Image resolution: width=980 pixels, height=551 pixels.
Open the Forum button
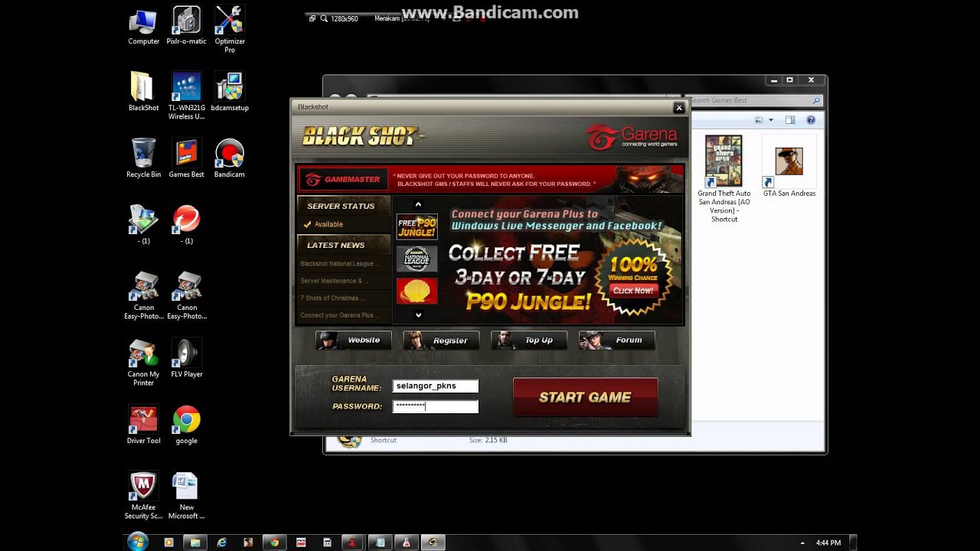click(617, 341)
